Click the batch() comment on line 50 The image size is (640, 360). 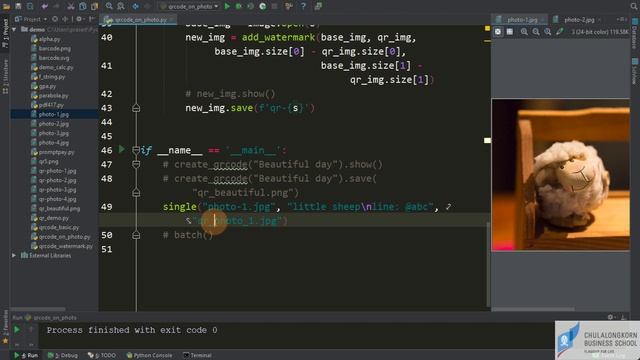(x=188, y=235)
